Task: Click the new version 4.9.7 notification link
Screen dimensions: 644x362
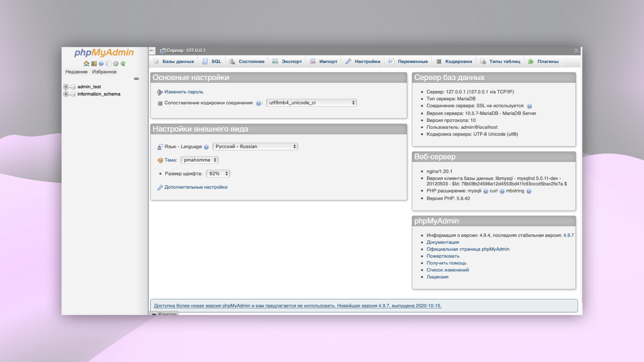Action: (x=298, y=306)
